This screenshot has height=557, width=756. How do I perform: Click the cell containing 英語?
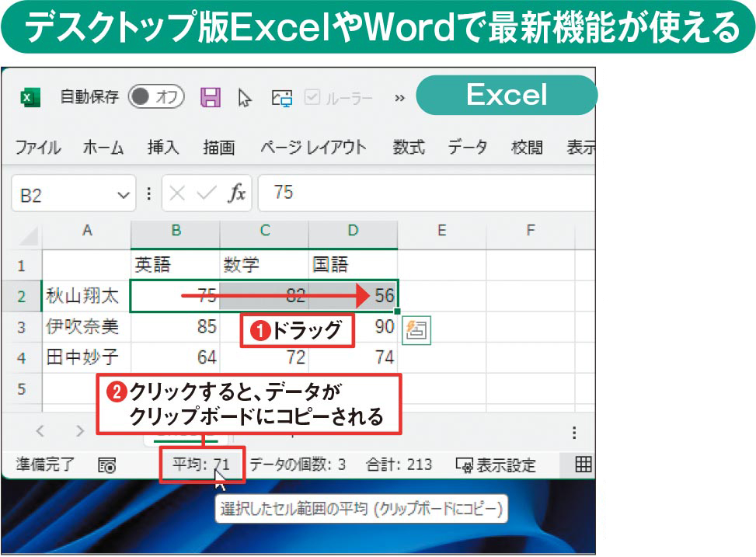176,265
